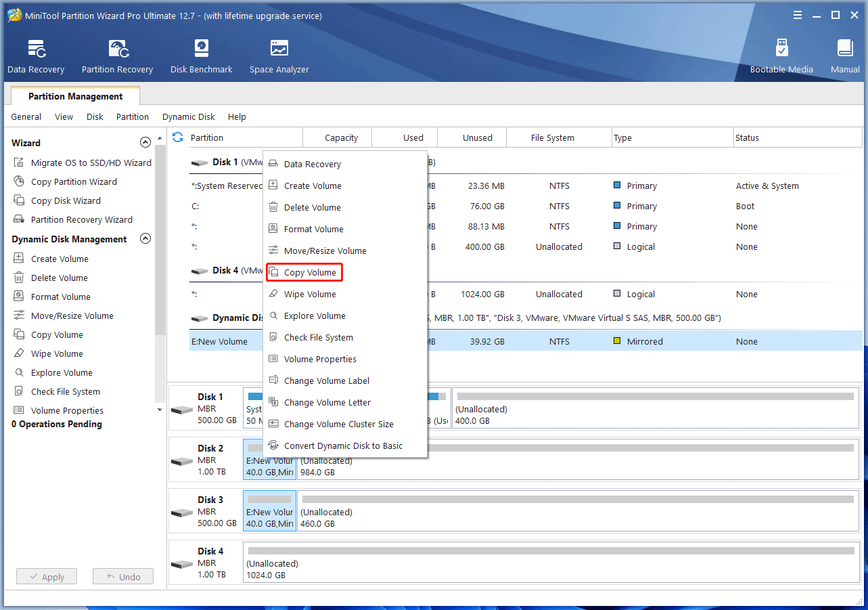Open the Disk menu

95,116
